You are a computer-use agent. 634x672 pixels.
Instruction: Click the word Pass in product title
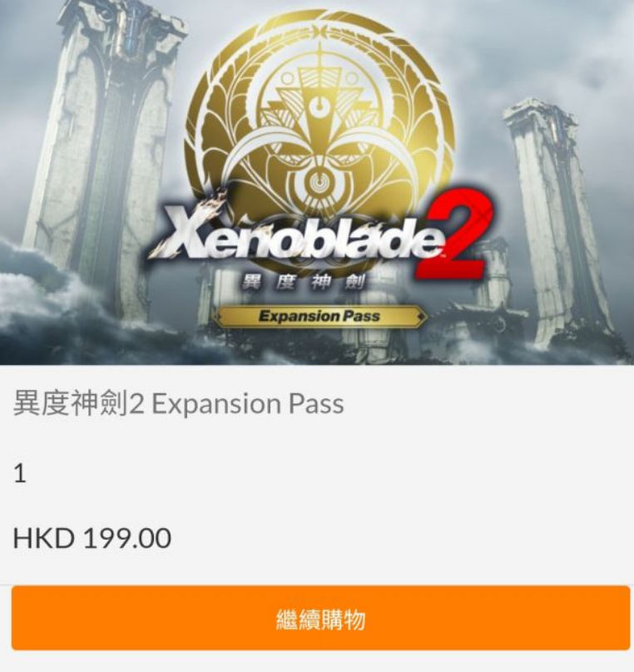[x=316, y=404]
